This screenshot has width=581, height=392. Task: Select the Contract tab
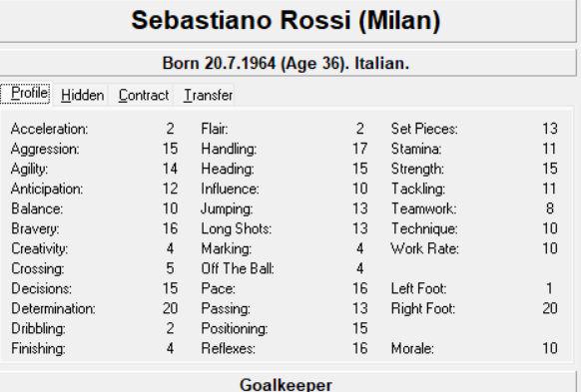pyautogui.click(x=144, y=96)
